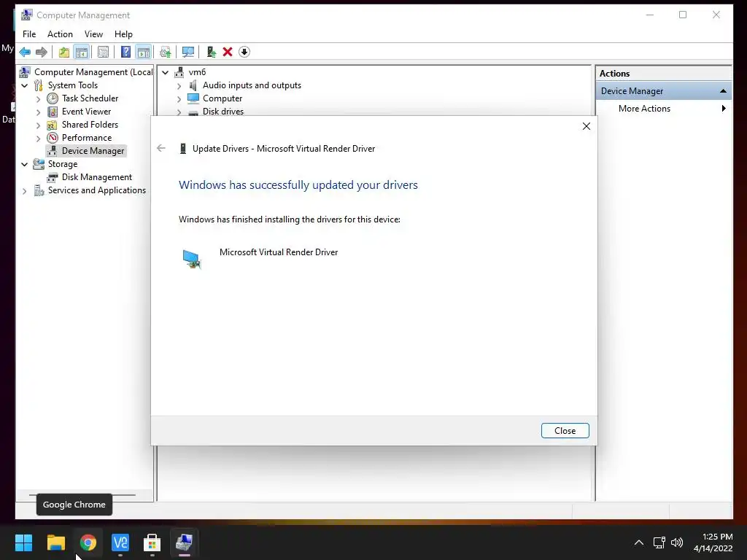The width and height of the screenshot is (747, 560).
Task: Select Disk Management in the tree
Action: [97, 176]
